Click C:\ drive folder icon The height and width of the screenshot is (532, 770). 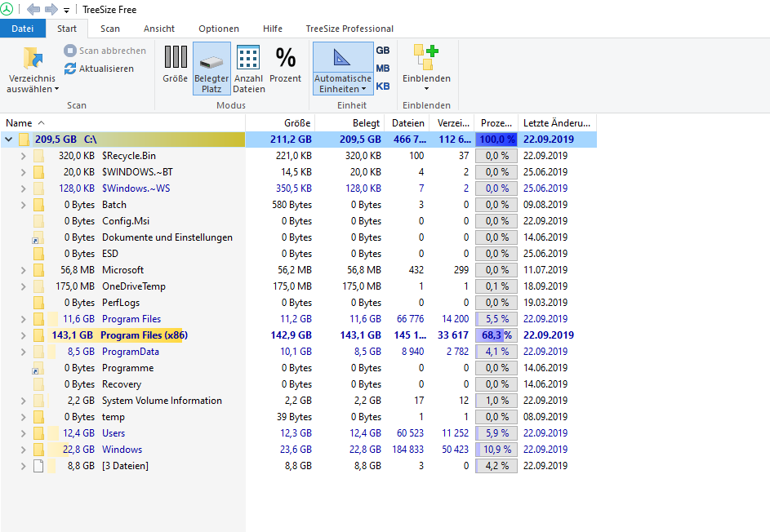[x=24, y=140]
